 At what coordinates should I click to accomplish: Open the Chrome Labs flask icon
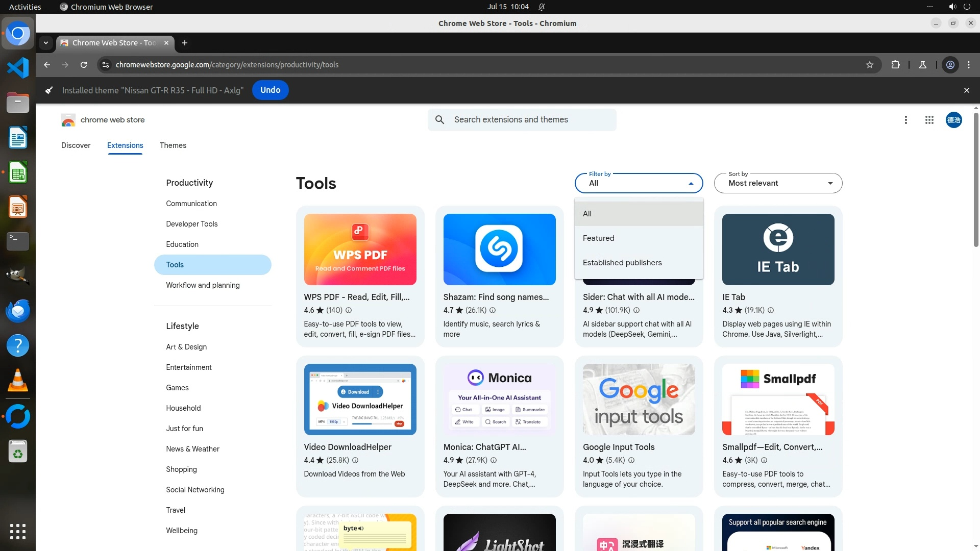pos(922,65)
